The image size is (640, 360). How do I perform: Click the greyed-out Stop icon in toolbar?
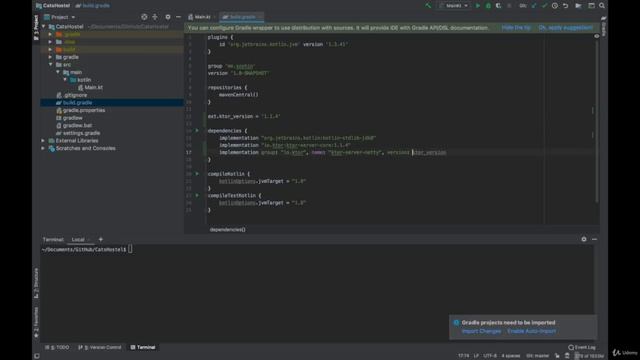click(509, 6)
